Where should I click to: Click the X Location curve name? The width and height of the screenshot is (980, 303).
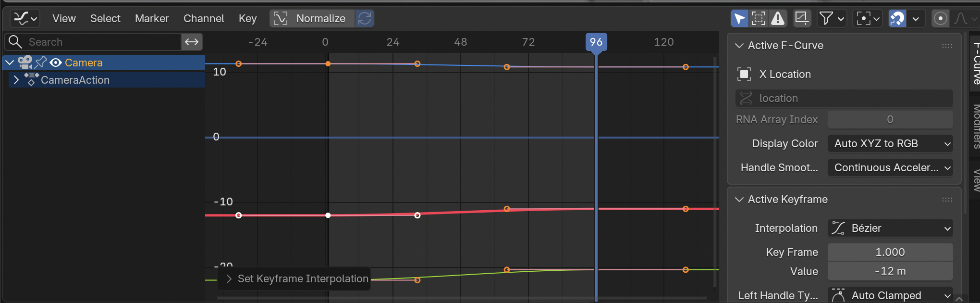pyautogui.click(x=785, y=74)
